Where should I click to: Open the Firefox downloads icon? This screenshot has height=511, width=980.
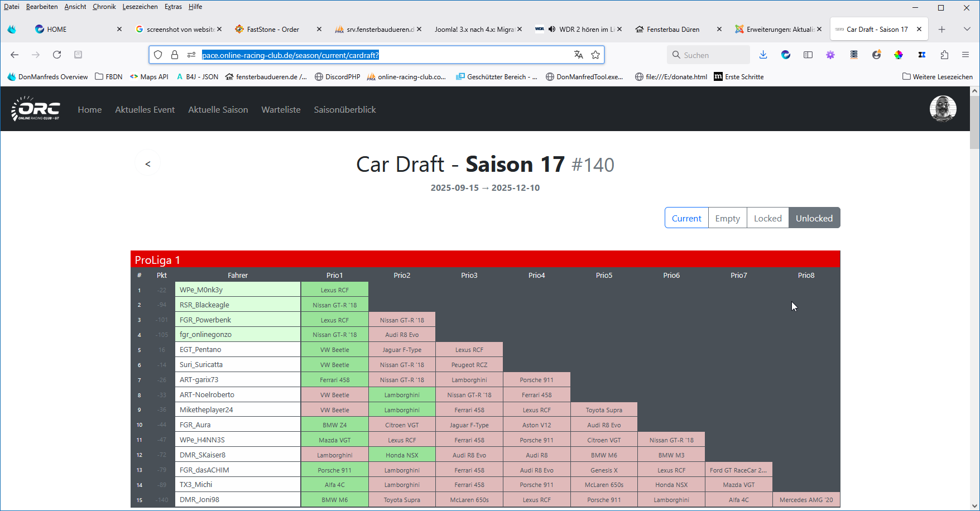pyautogui.click(x=763, y=55)
